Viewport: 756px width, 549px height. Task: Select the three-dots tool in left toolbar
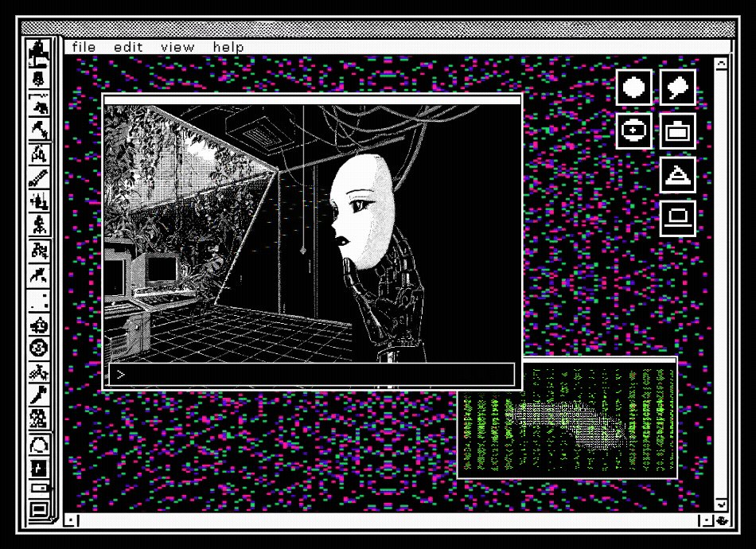[x=38, y=300]
